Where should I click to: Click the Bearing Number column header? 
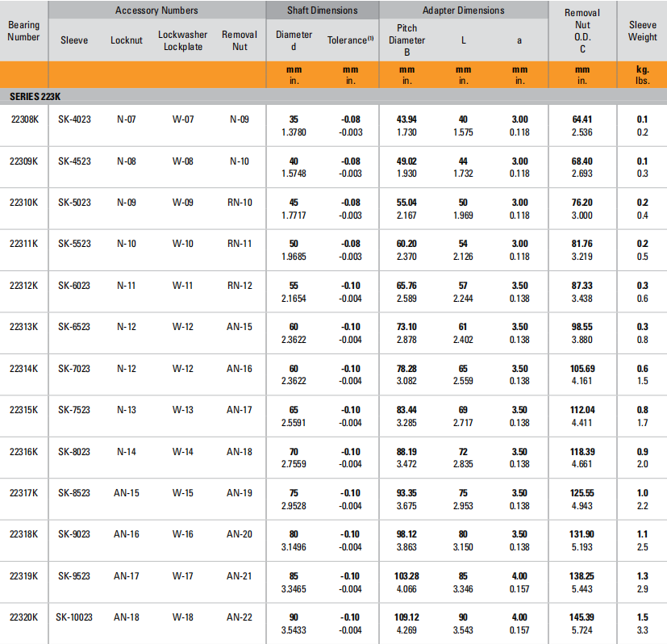coord(24,31)
